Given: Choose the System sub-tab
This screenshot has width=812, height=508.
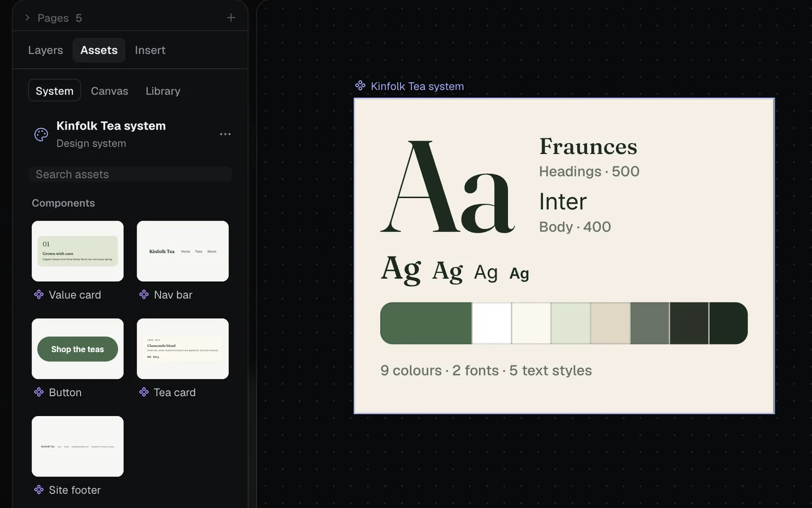Looking at the screenshot, I should tap(54, 90).
